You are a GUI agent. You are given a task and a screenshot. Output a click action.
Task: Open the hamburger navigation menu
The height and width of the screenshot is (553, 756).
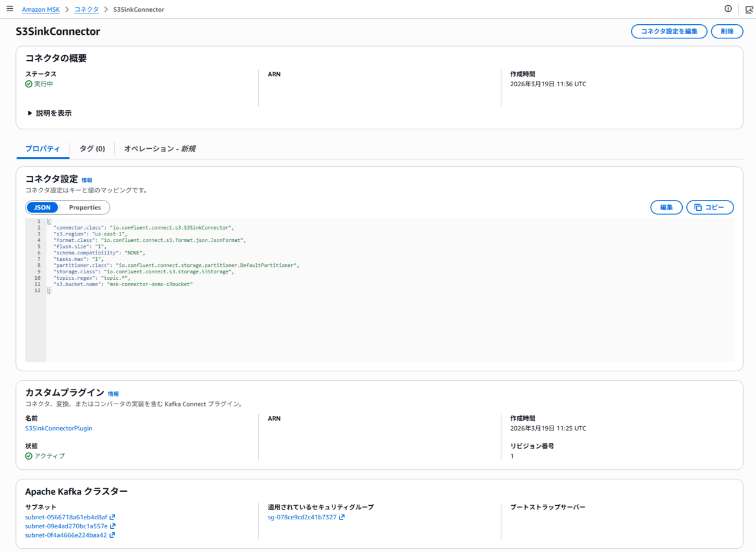tap(9, 9)
